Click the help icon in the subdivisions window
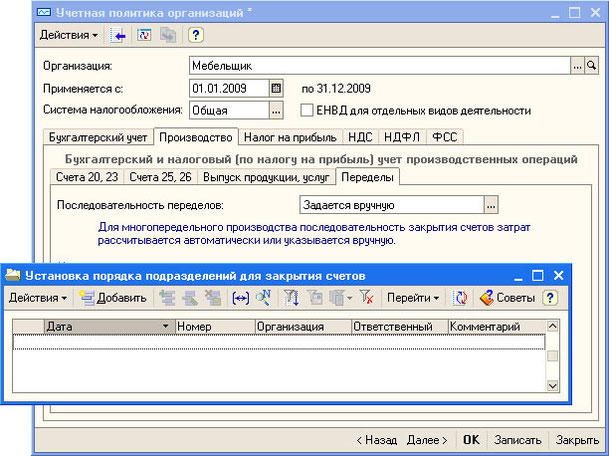 (549, 297)
